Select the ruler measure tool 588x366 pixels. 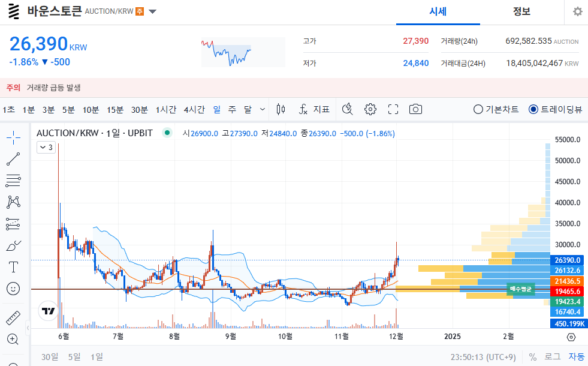(x=13, y=317)
